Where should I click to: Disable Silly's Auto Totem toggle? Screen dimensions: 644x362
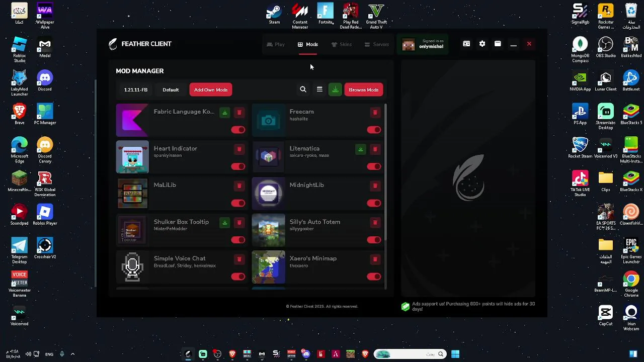point(374,240)
